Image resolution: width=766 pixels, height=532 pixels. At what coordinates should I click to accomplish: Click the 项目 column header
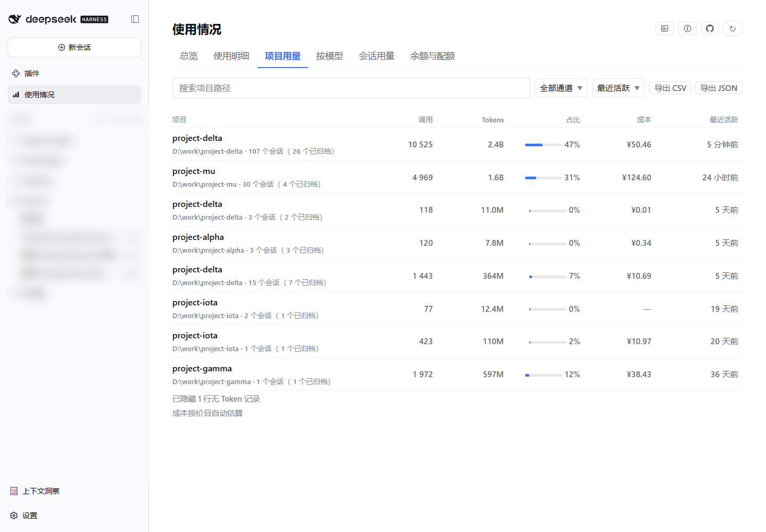click(x=179, y=120)
